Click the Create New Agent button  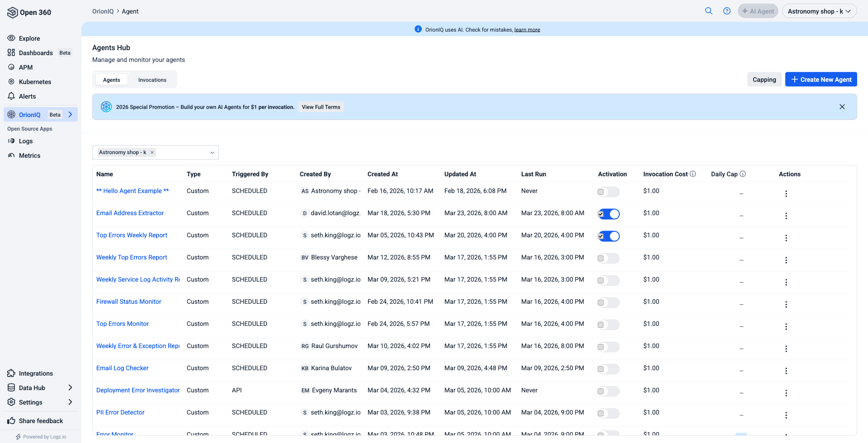pyautogui.click(x=821, y=80)
